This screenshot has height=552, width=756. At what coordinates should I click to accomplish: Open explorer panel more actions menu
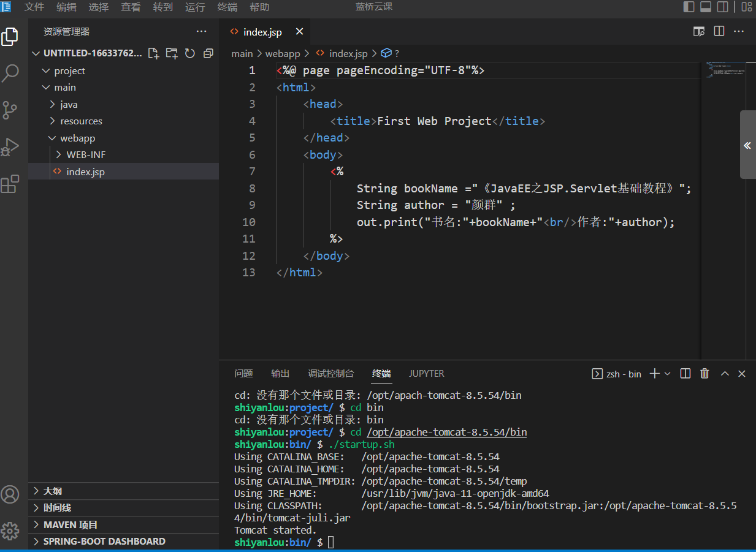[x=202, y=31]
